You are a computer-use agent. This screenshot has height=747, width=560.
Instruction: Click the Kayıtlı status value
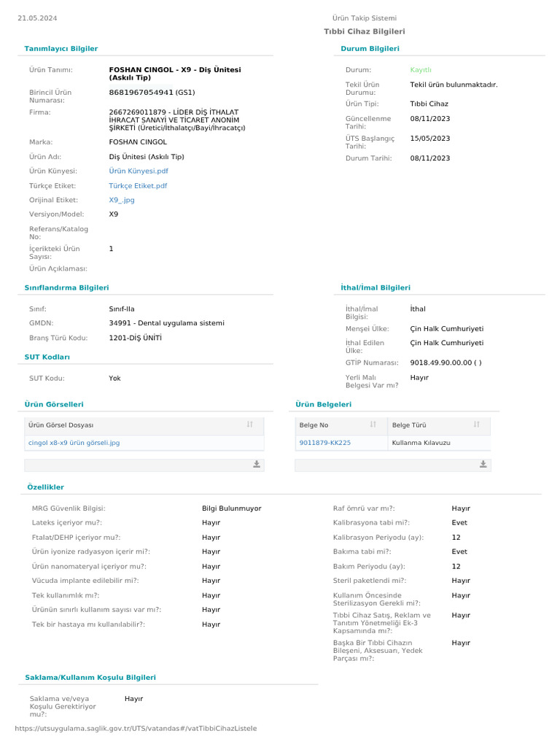(421, 70)
